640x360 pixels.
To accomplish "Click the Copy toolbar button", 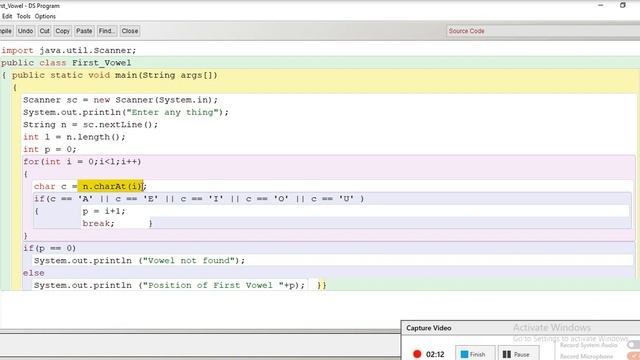I will point(62,31).
